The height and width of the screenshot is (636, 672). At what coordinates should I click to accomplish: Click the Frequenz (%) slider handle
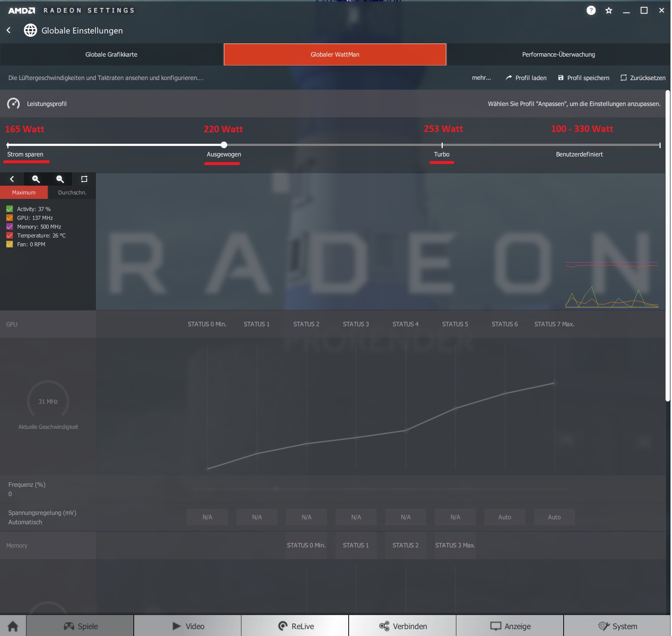pos(277,489)
